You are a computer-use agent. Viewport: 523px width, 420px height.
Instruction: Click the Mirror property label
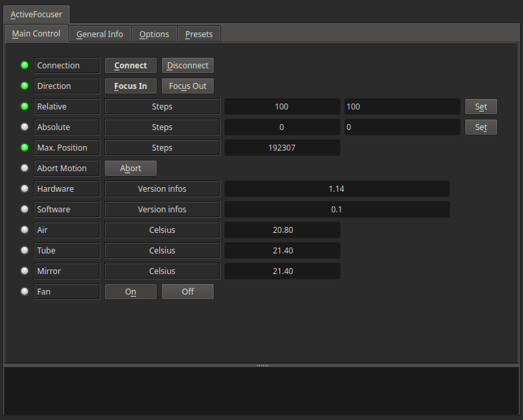pos(67,271)
